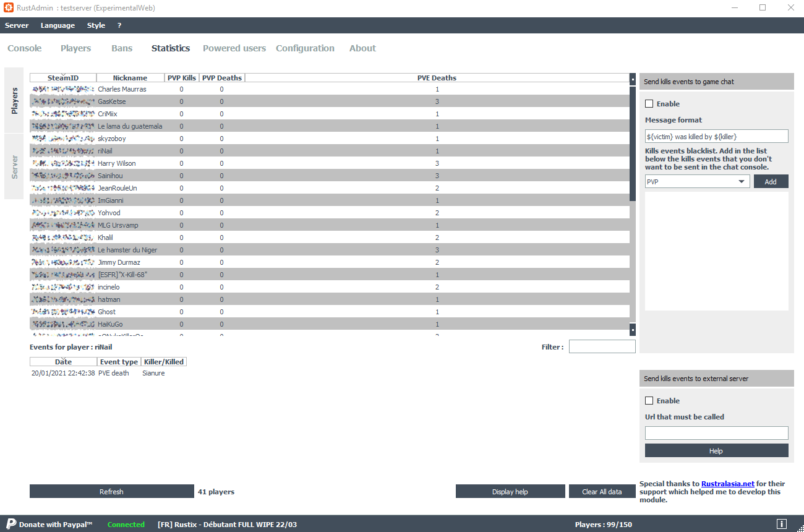
Task: Click inside the Filter input field
Action: pyautogui.click(x=602, y=346)
